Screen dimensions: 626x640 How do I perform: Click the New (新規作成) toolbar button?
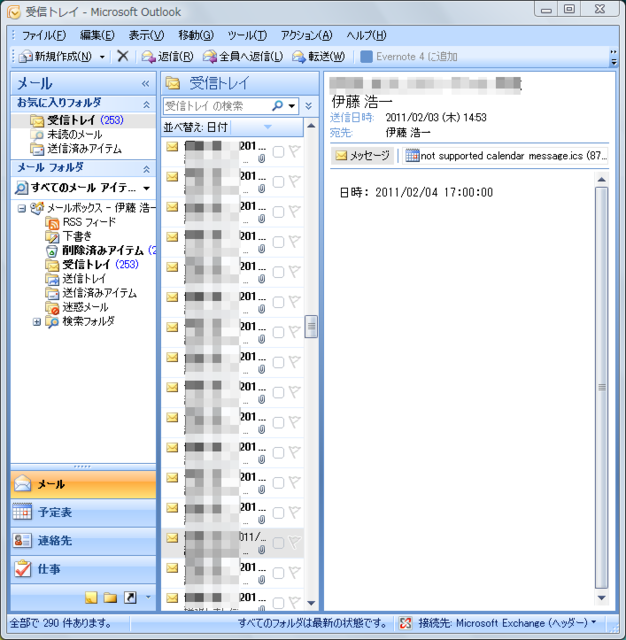pos(56,56)
